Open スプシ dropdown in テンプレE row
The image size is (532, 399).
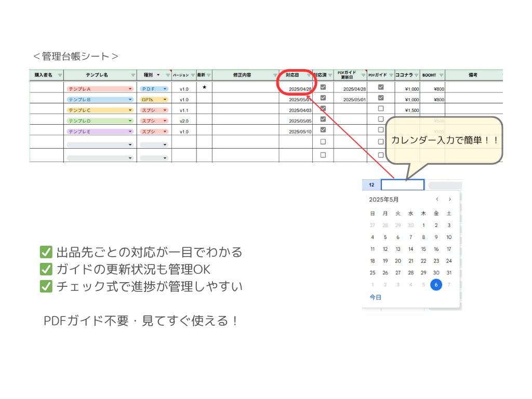coord(154,131)
